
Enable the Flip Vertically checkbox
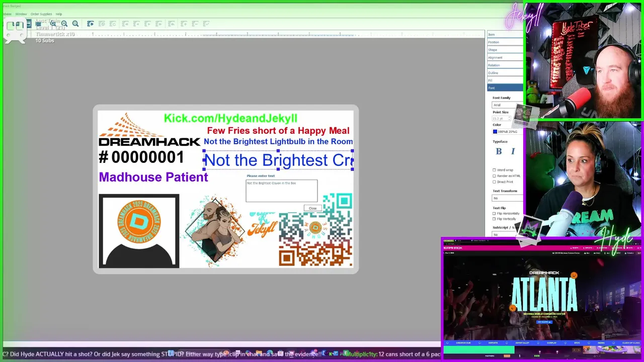[x=494, y=219]
